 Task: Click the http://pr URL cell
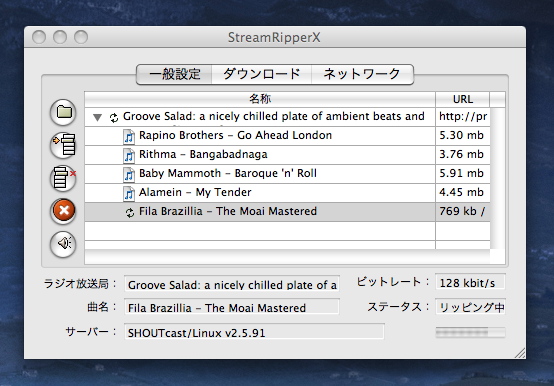click(x=463, y=117)
